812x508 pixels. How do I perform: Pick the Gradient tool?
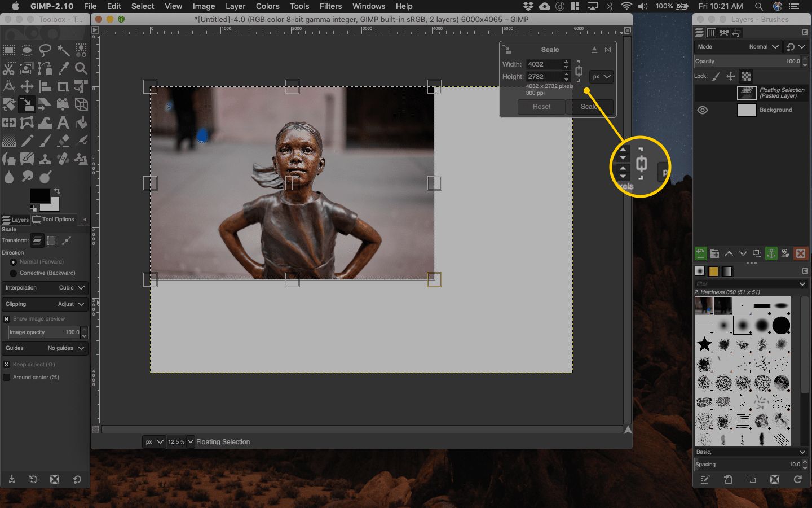[x=9, y=141]
